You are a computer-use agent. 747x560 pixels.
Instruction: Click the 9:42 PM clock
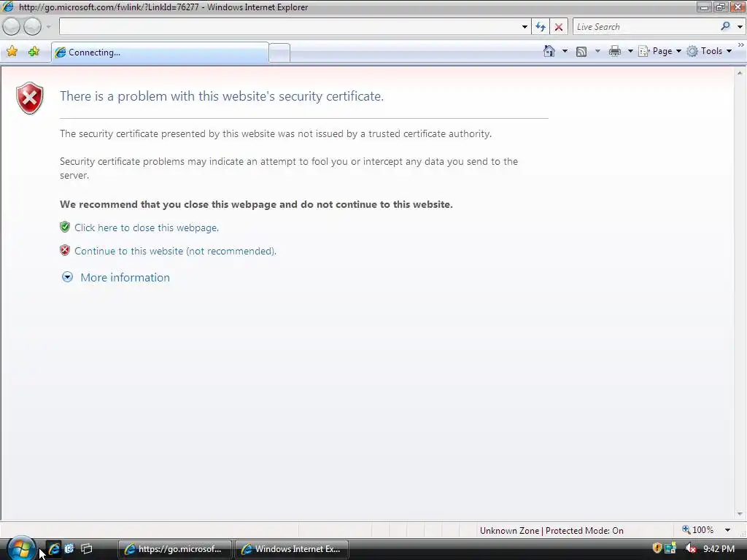tap(719, 549)
